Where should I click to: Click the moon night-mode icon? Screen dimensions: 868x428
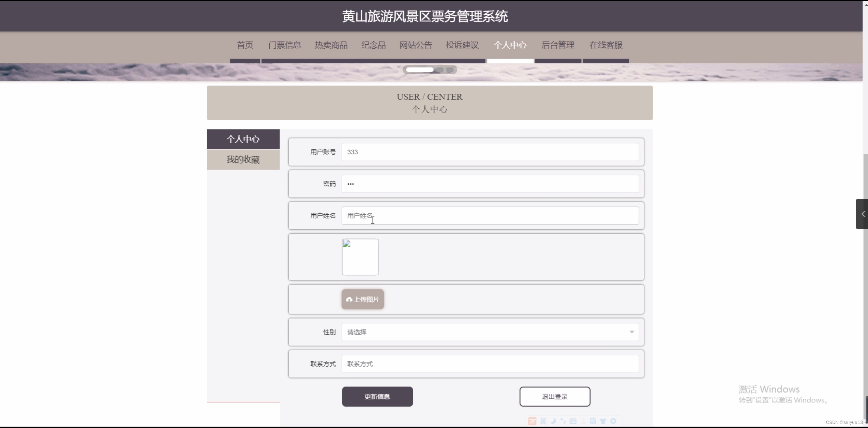(553, 421)
